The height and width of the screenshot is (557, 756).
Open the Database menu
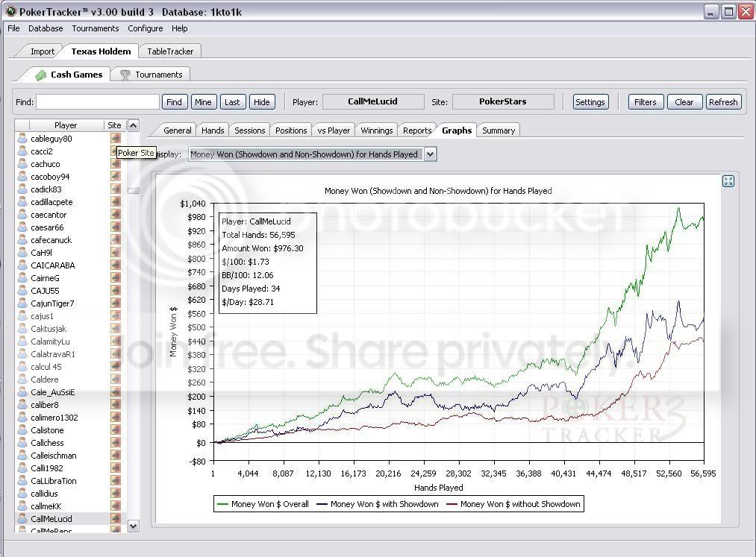(46, 28)
